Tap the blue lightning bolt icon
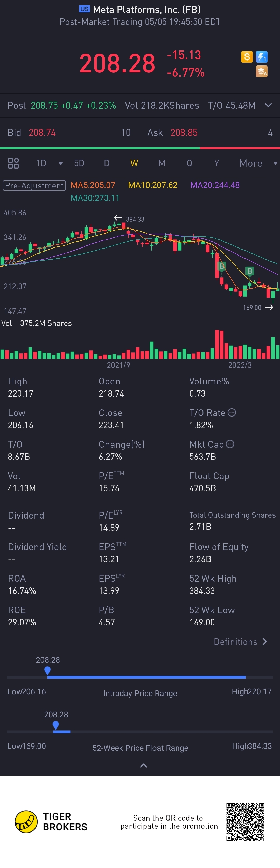The height and width of the screenshot is (868, 280). (262, 57)
